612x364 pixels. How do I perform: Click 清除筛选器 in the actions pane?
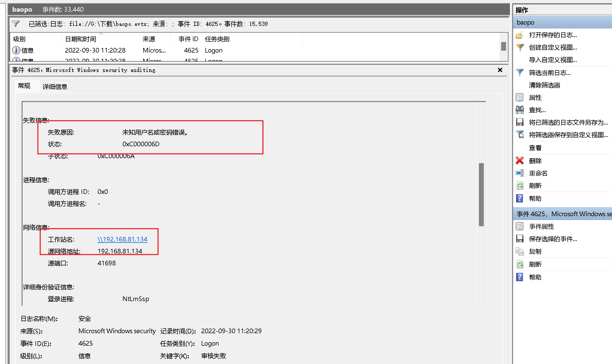pos(544,85)
